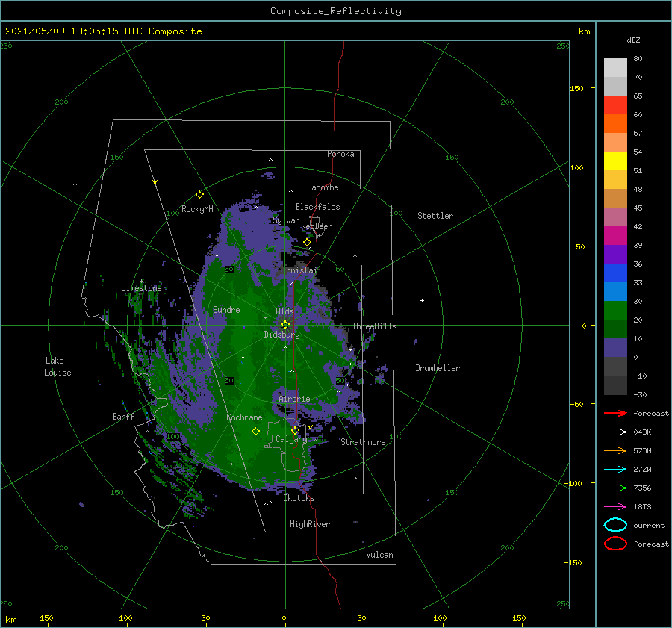Click the yellow diamond marker near RockyMH
Image resolution: width=672 pixels, height=628 pixels.
tap(199, 195)
